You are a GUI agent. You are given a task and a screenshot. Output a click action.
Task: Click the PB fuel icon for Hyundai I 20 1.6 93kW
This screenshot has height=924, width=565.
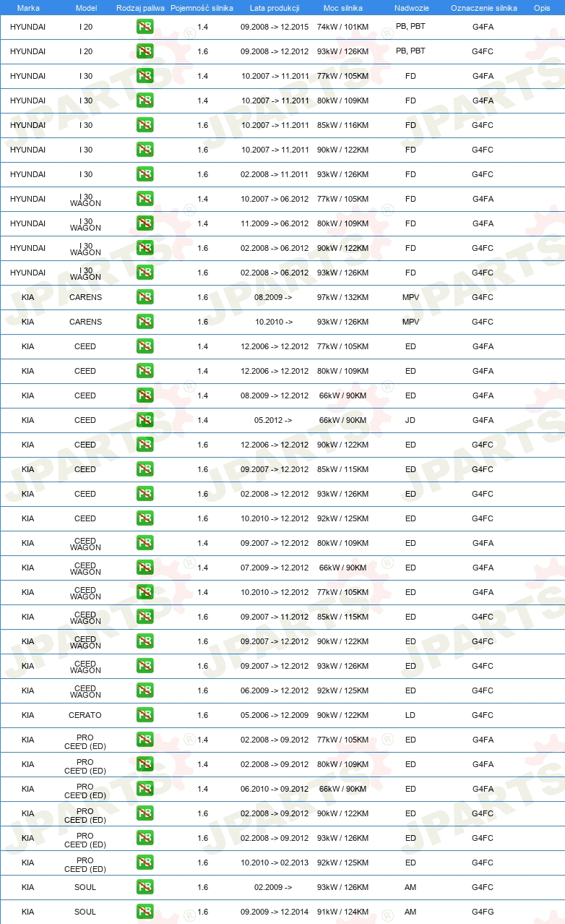pos(145,51)
